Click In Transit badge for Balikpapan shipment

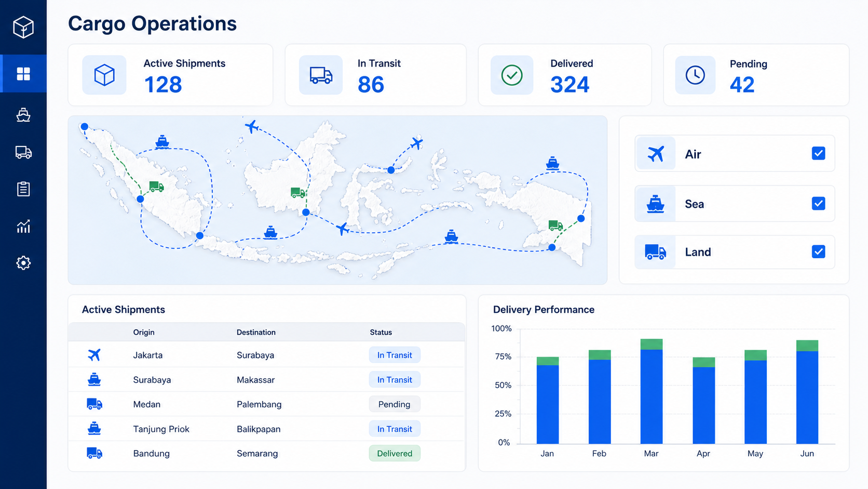tap(395, 429)
